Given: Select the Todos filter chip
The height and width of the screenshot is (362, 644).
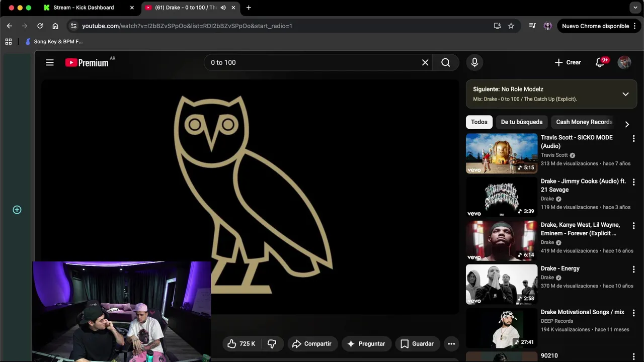Looking at the screenshot, I should 479,122.
